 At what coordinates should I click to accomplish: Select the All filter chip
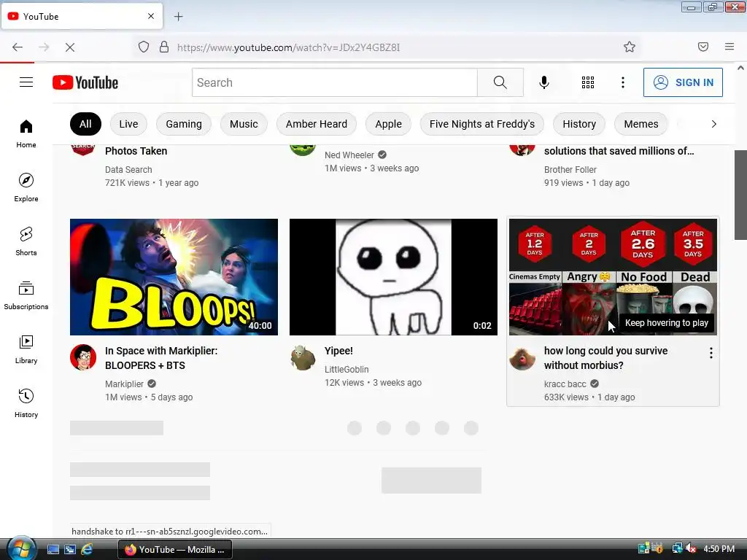85,124
